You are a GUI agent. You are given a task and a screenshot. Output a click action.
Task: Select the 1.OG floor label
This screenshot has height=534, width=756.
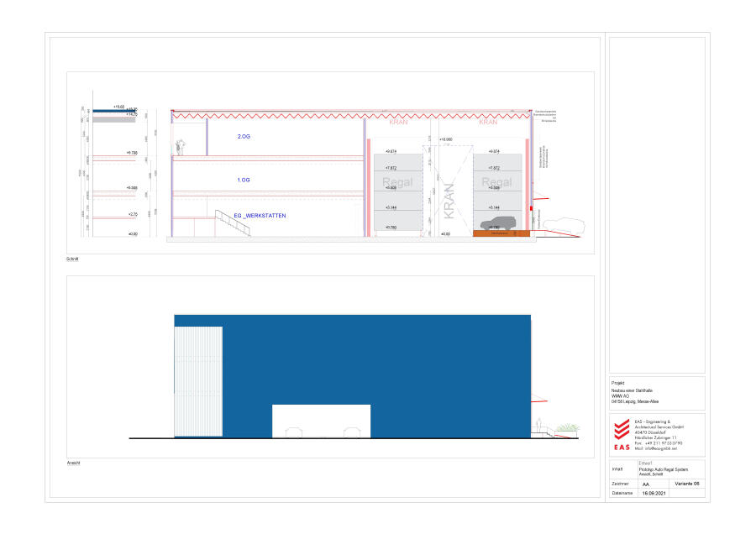click(244, 180)
